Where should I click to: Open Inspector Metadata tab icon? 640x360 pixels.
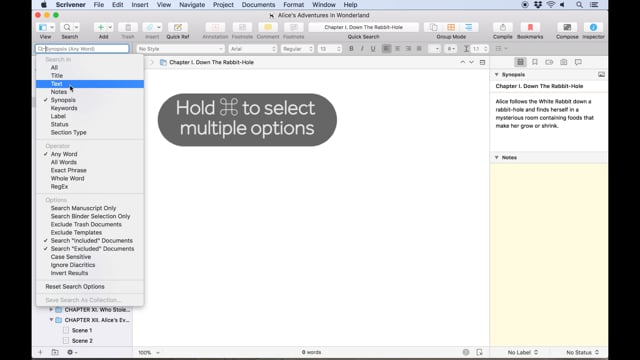click(549, 62)
